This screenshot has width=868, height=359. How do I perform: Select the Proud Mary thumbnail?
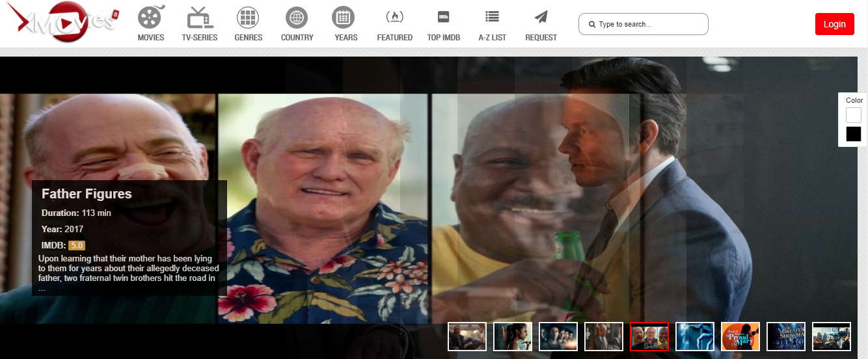click(x=740, y=336)
